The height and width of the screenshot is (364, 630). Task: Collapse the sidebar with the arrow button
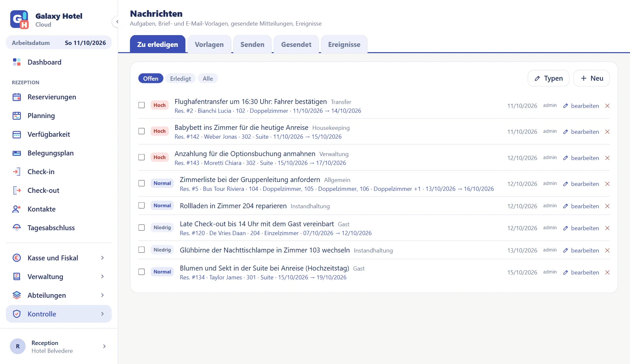pos(116,22)
